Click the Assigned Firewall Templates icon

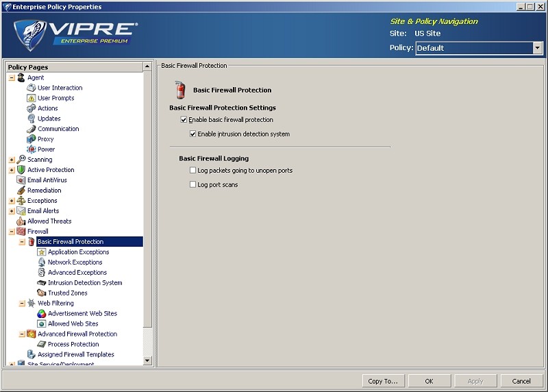point(31,354)
